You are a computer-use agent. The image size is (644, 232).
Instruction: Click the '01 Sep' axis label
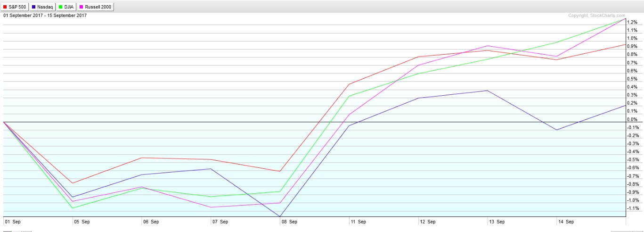12,221
